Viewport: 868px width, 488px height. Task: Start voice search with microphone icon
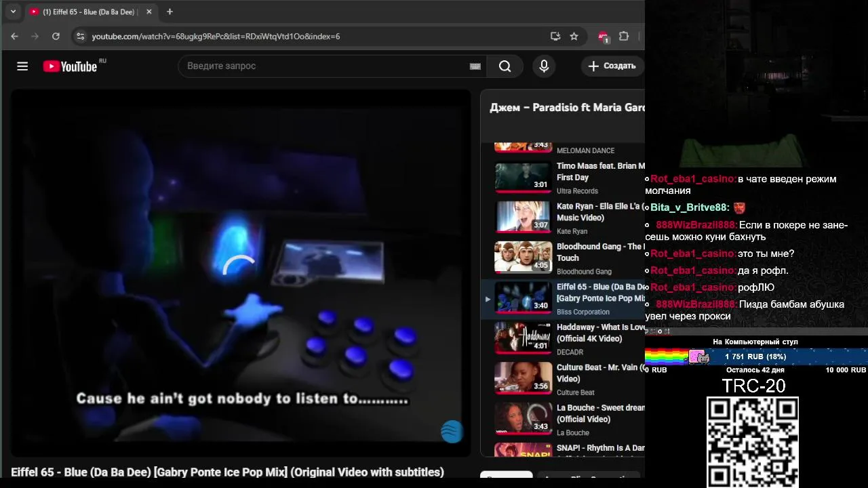tap(543, 66)
